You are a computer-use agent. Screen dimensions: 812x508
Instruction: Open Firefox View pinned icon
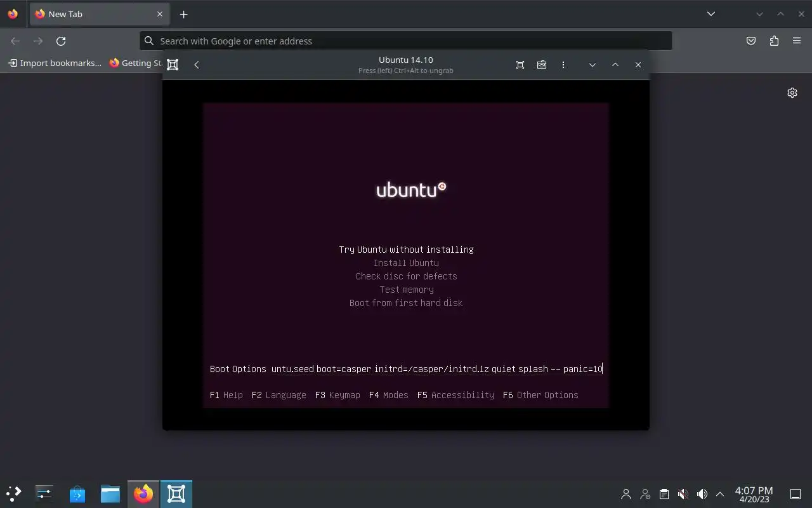[13, 14]
